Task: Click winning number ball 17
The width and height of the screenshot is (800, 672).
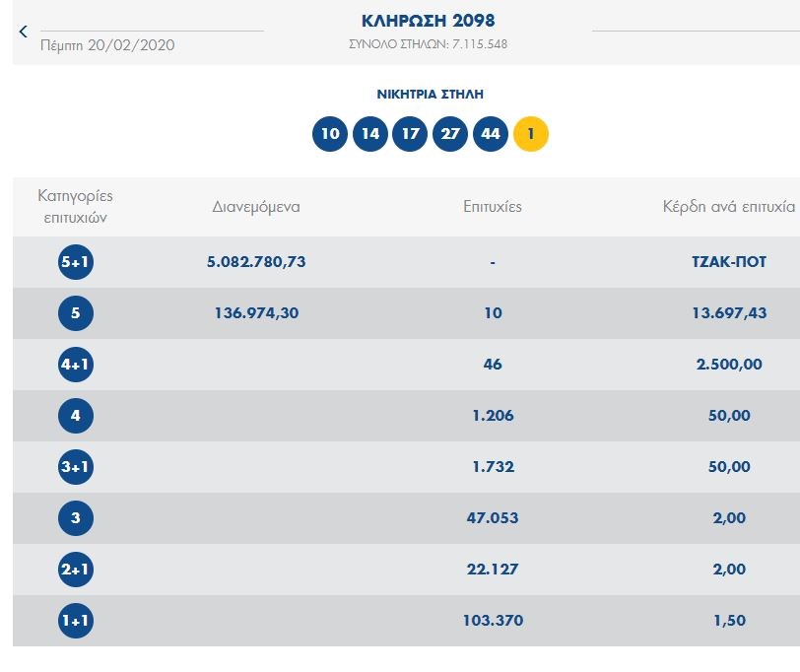Action: point(410,134)
